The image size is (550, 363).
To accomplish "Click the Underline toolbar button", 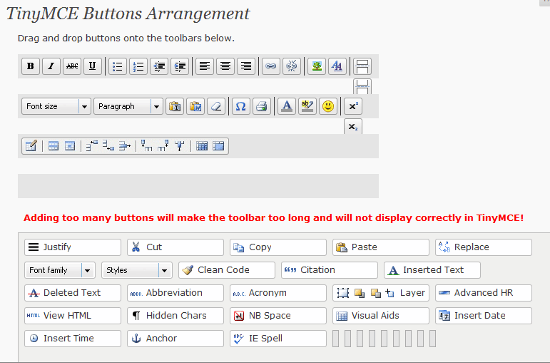I will 92,66.
